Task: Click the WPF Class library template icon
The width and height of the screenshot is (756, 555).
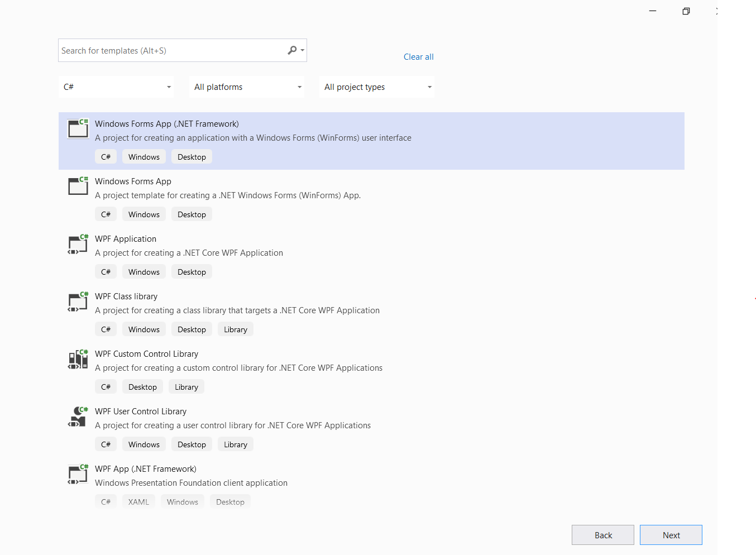Action: click(x=78, y=301)
